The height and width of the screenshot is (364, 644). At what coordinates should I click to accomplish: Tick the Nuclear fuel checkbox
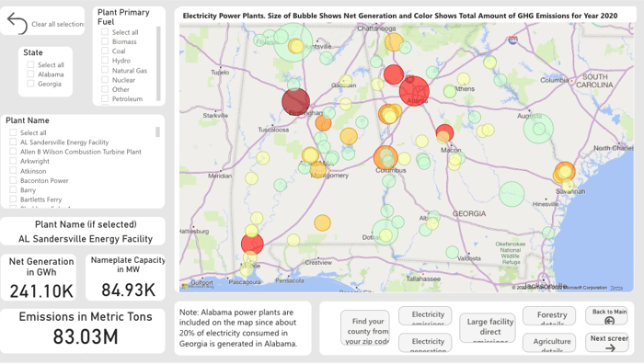[105, 80]
